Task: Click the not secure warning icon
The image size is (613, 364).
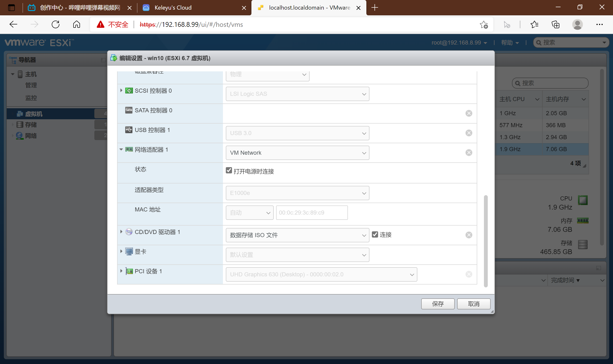Action: tap(100, 24)
